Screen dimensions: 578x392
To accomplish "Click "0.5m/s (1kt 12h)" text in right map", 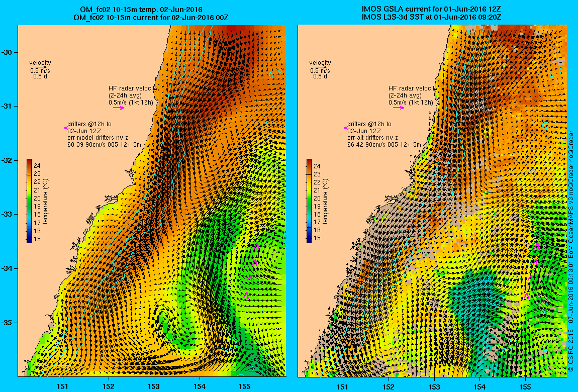I will (411, 103).
